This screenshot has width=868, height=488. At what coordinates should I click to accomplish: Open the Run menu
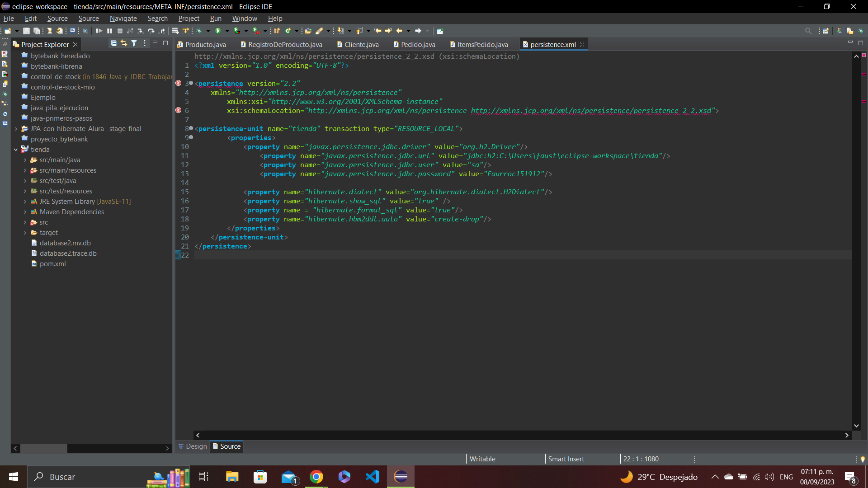217,18
